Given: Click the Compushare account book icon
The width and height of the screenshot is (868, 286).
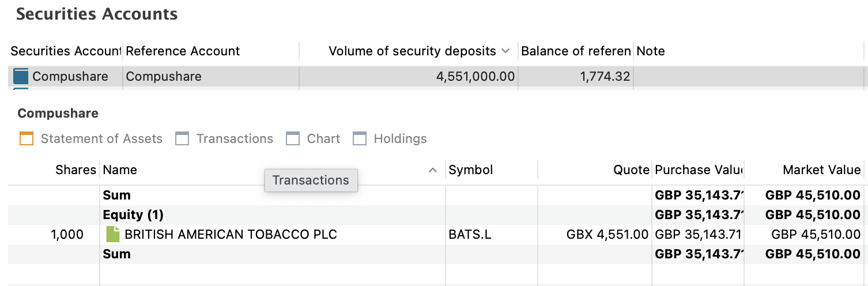Looking at the screenshot, I should 21,77.
